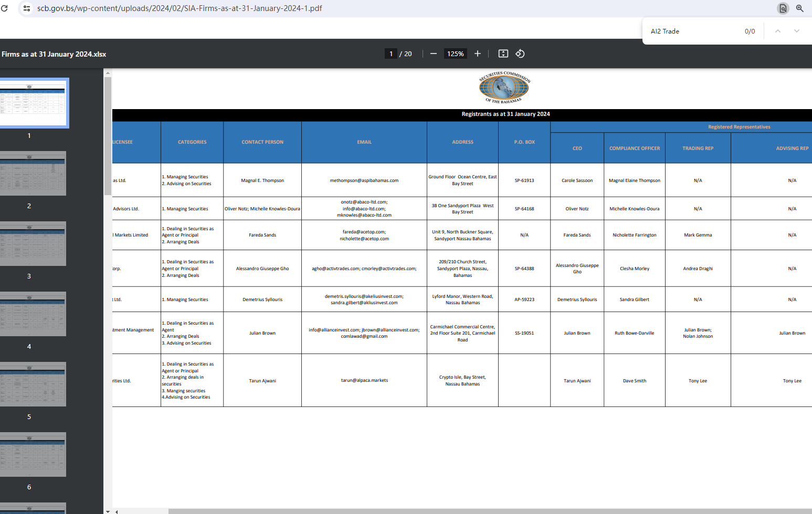812x514 pixels.
Task: Click the find box containing 'AI2 Trade'
Action: [x=692, y=31]
